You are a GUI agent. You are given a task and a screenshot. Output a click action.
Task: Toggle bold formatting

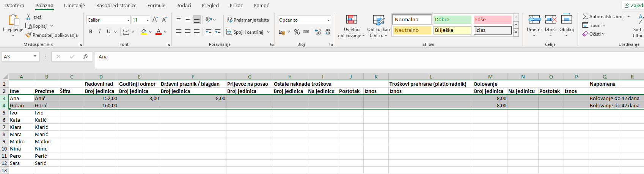click(91, 32)
